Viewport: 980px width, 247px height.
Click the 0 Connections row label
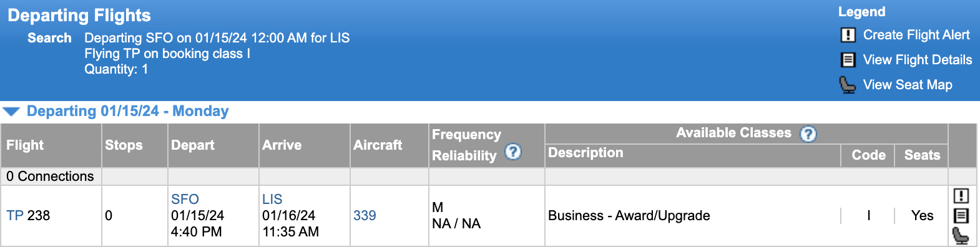click(50, 177)
